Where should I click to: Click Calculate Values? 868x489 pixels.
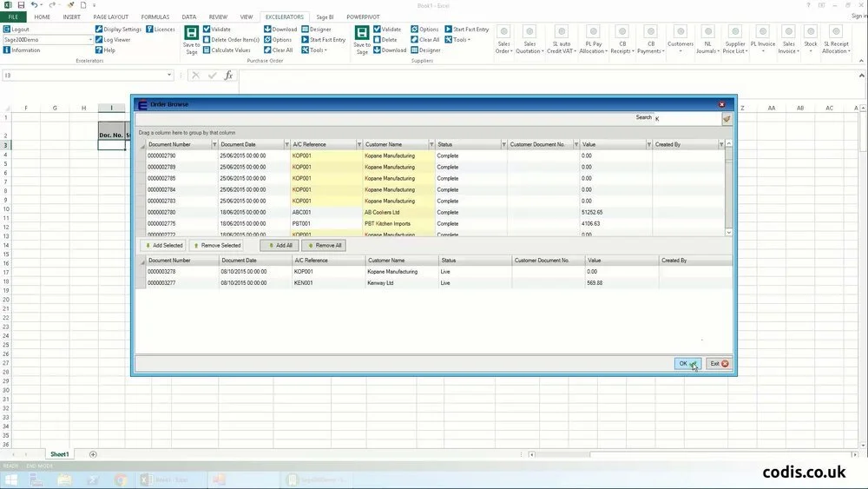(x=227, y=50)
